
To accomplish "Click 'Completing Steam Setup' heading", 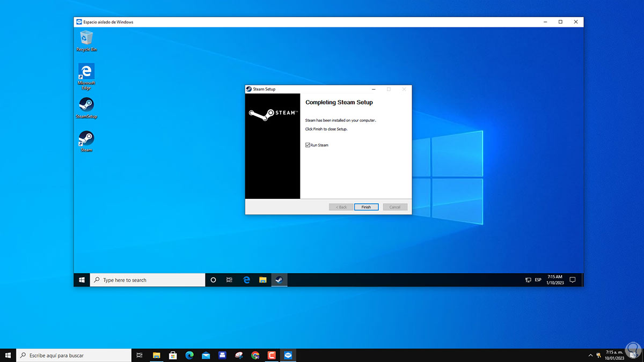I will tap(339, 102).
